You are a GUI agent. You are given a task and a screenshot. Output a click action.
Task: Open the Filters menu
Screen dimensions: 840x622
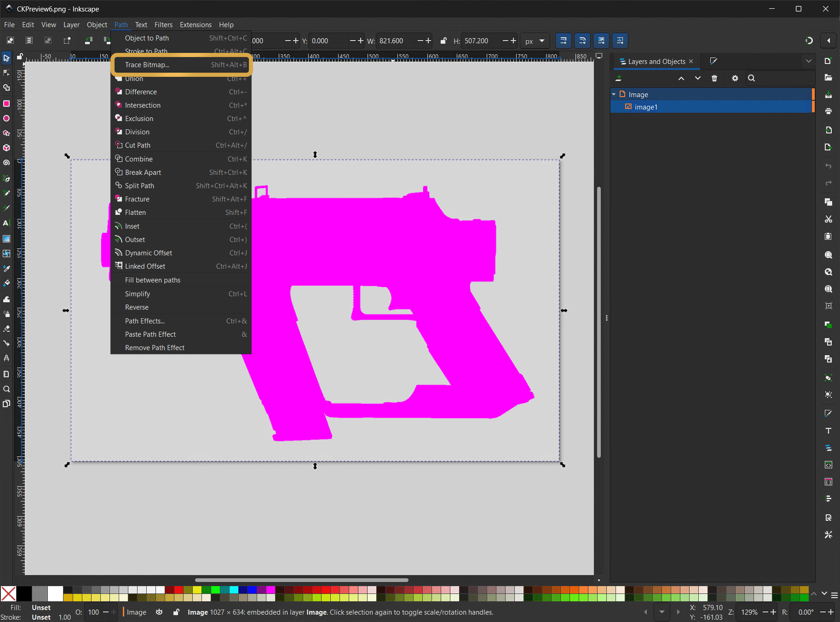[x=163, y=25]
